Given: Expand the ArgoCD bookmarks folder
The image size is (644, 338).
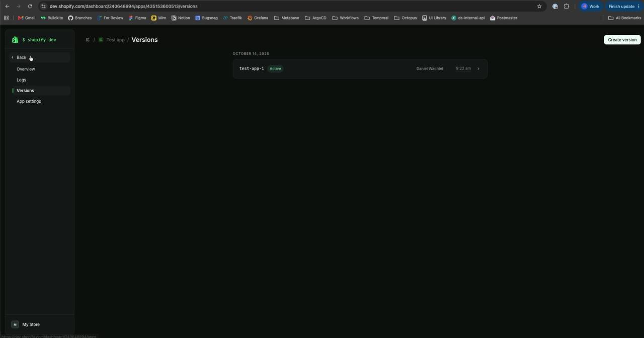Looking at the screenshot, I should pos(315,18).
